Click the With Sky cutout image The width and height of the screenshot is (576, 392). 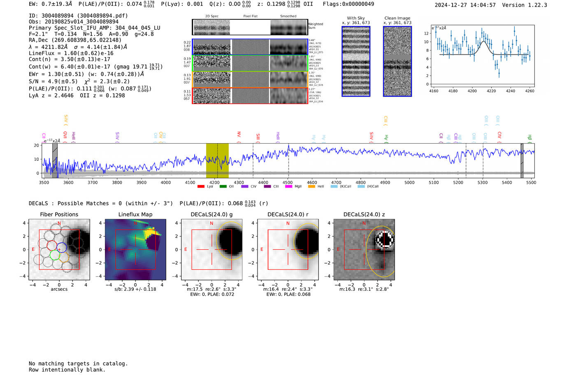[356, 61]
